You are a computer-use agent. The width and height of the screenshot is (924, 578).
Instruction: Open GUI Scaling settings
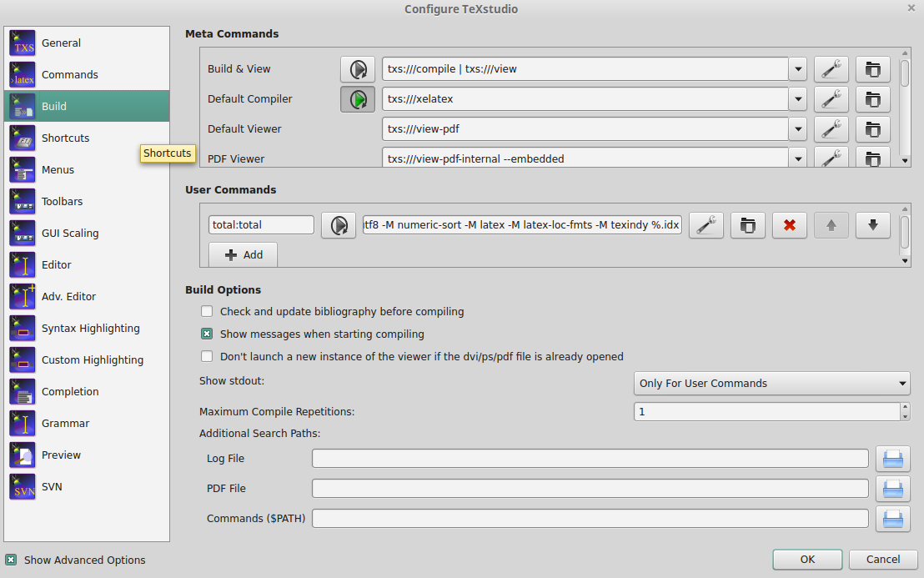87,234
